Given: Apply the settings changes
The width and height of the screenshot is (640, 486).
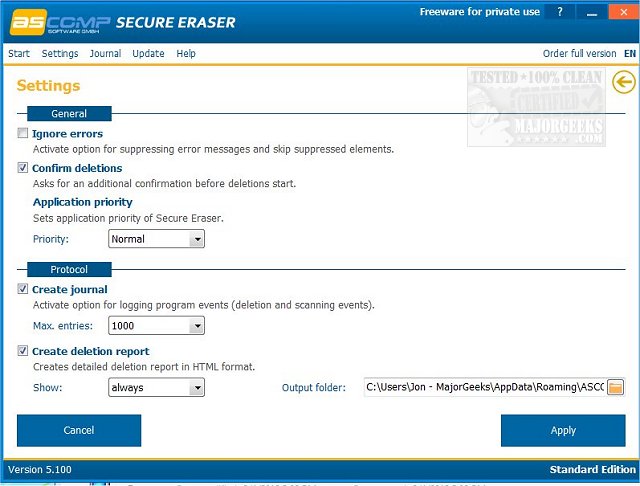Looking at the screenshot, I should click(x=563, y=431).
